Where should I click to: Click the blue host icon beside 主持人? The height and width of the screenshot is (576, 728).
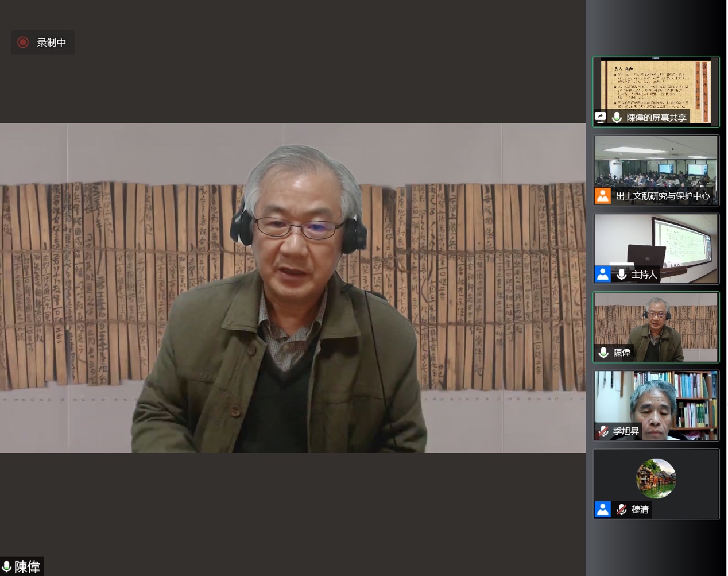602,275
